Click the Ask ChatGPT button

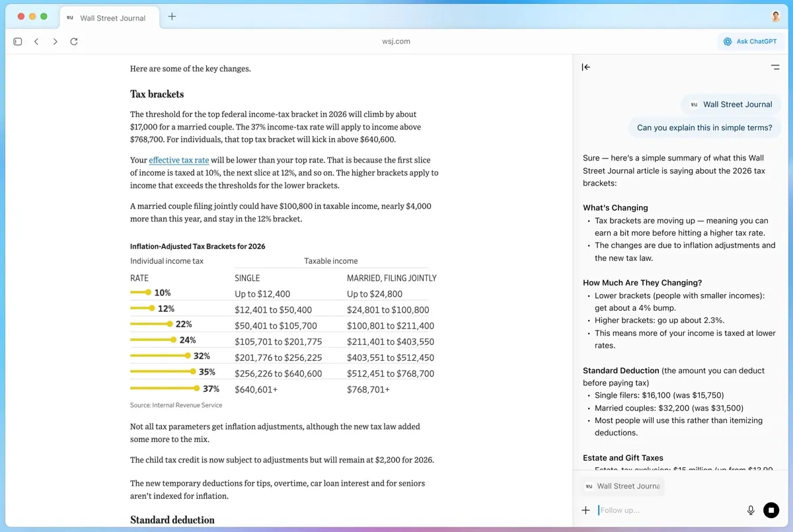pyautogui.click(x=751, y=41)
